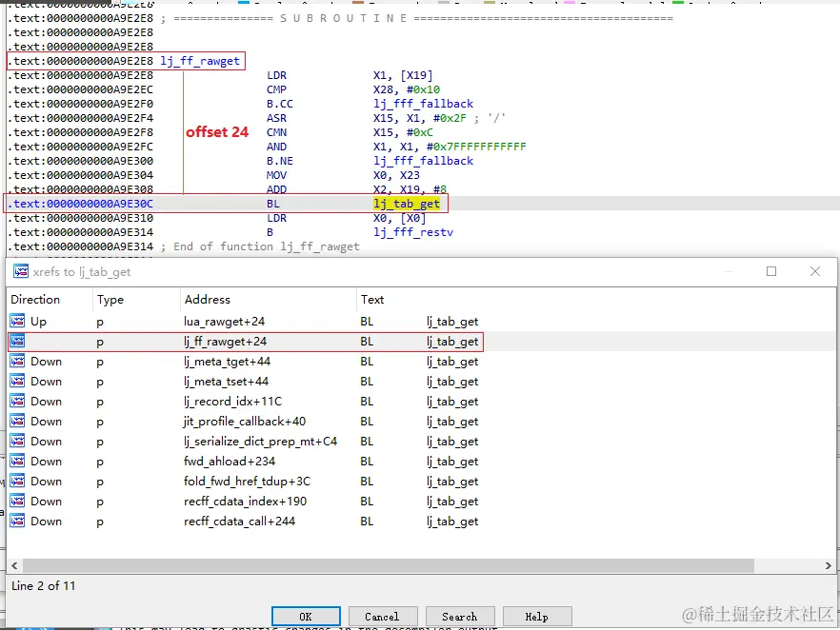
Task: Click the left arrow of the horizontal scrollbar
Action: pos(14,565)
